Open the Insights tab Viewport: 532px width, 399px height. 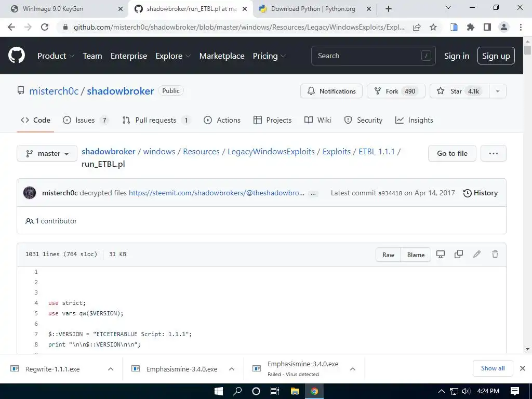pos(414,120)
